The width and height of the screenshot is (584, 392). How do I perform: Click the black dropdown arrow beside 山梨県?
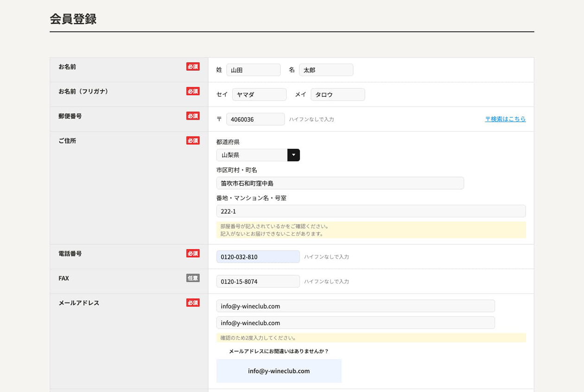293,155
